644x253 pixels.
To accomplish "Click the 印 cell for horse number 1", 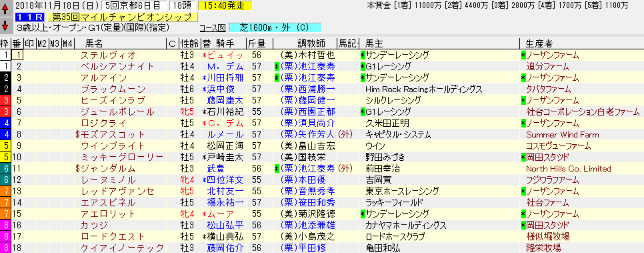I will [x=29, y=55].
